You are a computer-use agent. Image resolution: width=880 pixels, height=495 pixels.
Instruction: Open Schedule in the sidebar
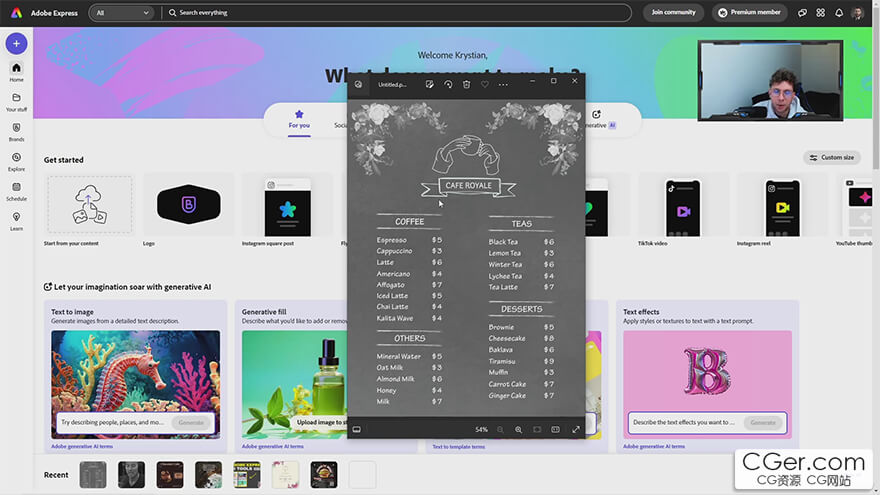click(x=16, y=191)
